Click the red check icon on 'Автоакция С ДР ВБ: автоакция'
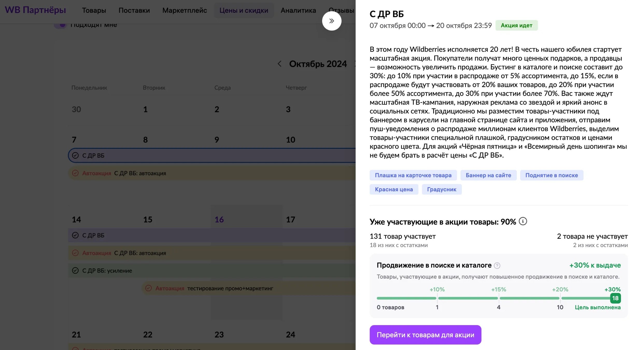Image resolution: width=644 pixels, height=350 pixels. coord(76,173)
